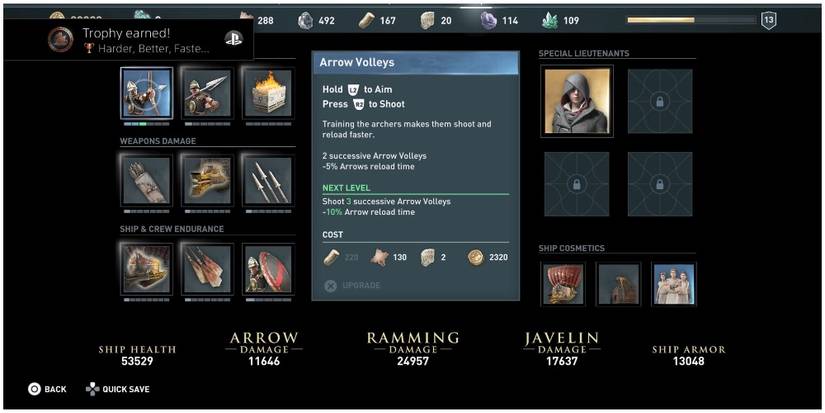
Task: Click the hooded special lieutenant portrait
Action: click(577, 101)
